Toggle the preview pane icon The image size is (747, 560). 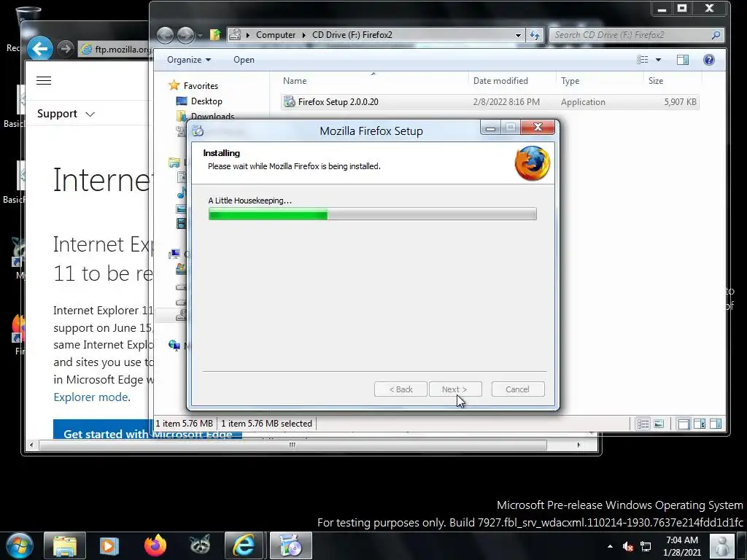click(x=683, y=60)
